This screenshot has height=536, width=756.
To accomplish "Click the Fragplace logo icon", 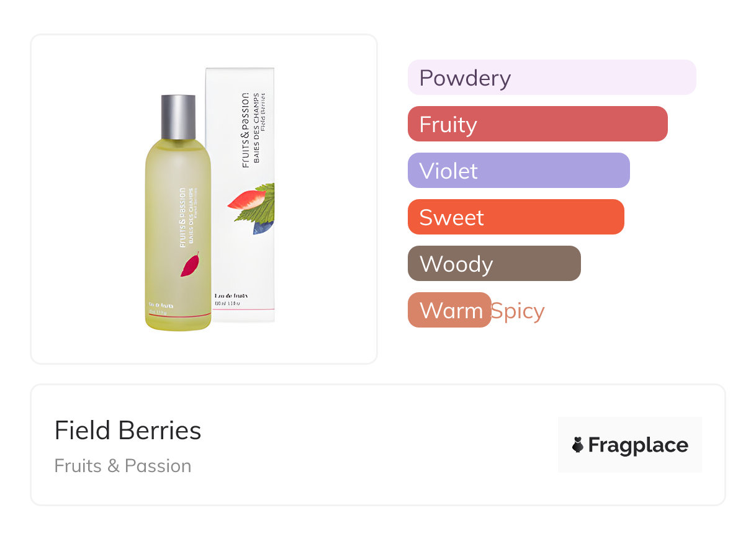I will click(x=578, y=445).
